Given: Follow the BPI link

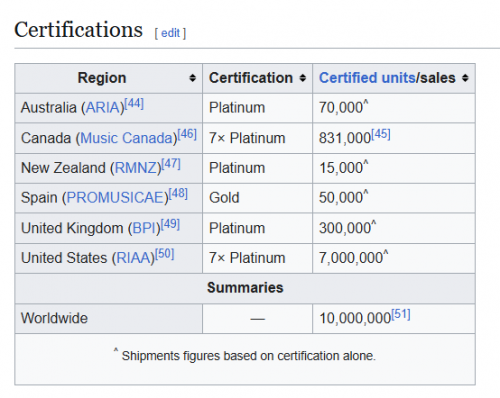Looking at the screenshot, I should (x=144, y=228).
